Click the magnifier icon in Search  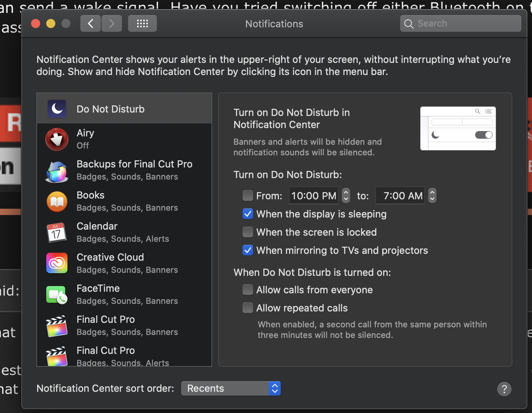click(x=409, y=24)
